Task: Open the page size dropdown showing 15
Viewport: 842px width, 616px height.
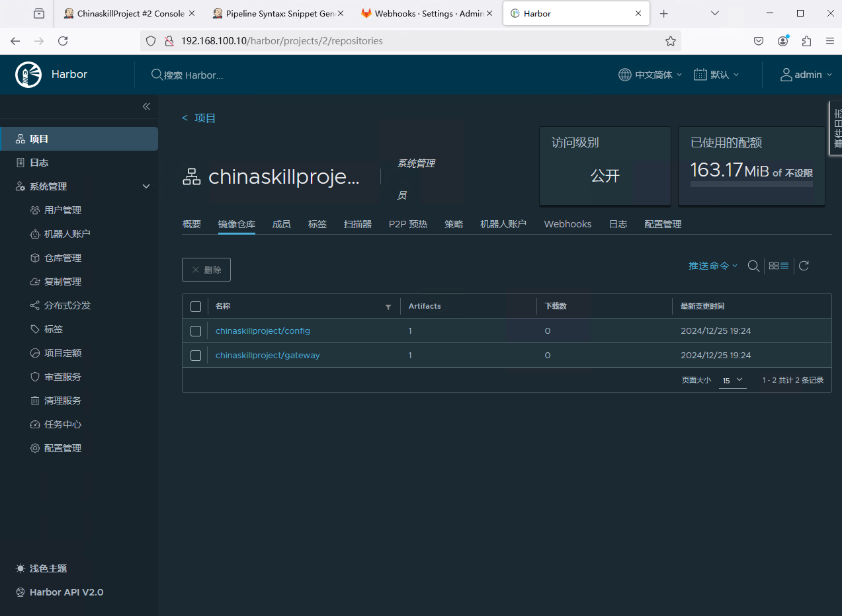Action: (733, 380)
